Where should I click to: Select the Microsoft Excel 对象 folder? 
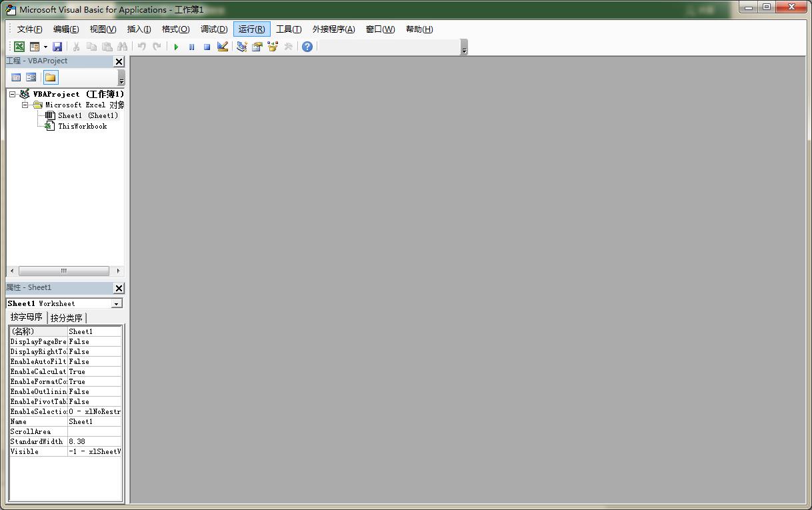(85, 105)
